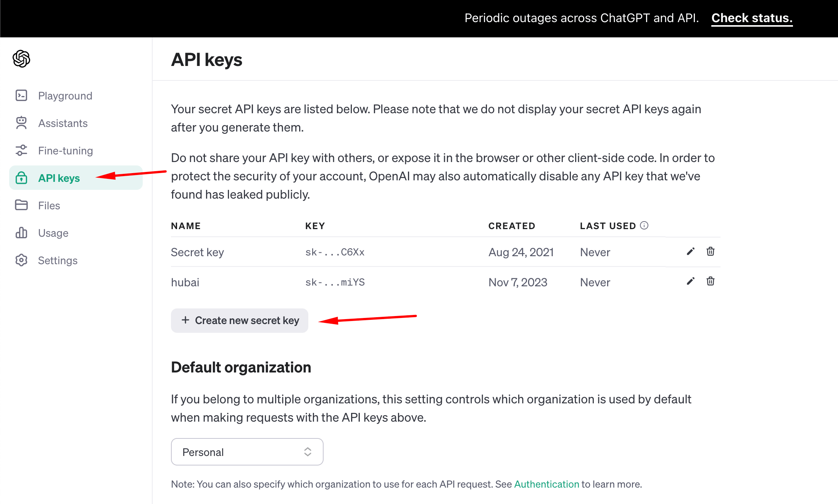Delete the Secret key with trash icon

click(711, 252)
